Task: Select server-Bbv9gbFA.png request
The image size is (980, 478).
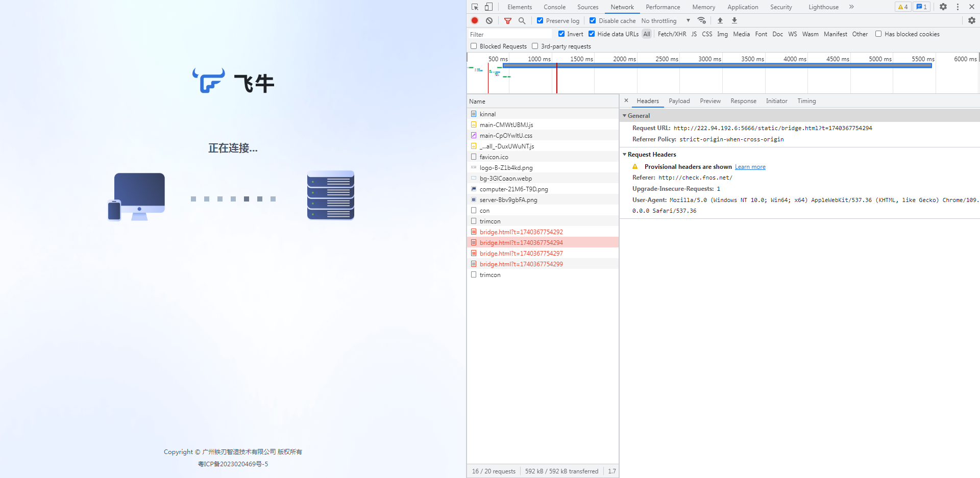Action: pyautogui.click(x=543, y=199)
